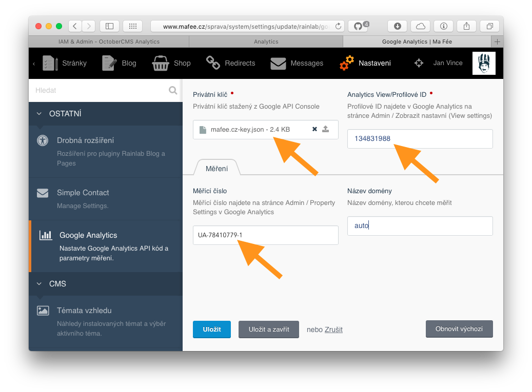The image size is (532, 392).
Task: Select the Měření tab
Action: 217,169
